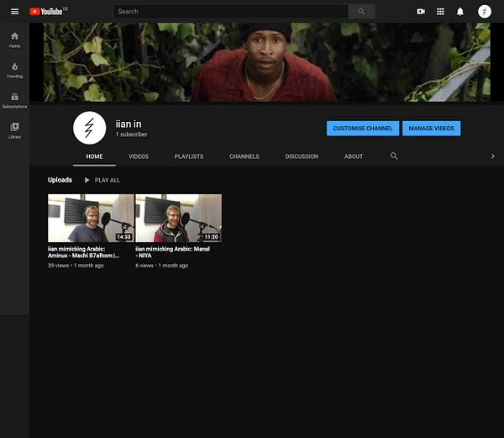Click the '6 views' metadata text
The image size is (504, 438).
click(144, 266)
